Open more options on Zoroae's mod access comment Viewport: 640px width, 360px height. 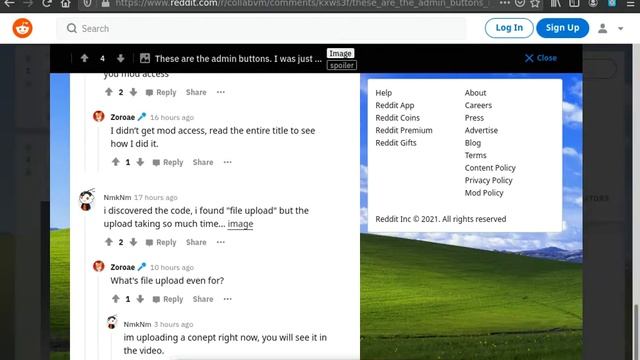228,162
